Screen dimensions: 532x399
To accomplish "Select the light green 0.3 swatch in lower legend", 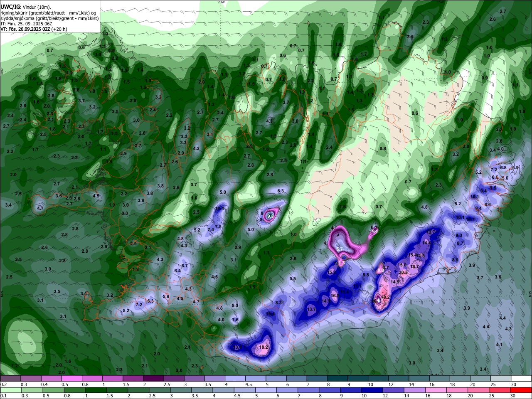I will point(32,390).
